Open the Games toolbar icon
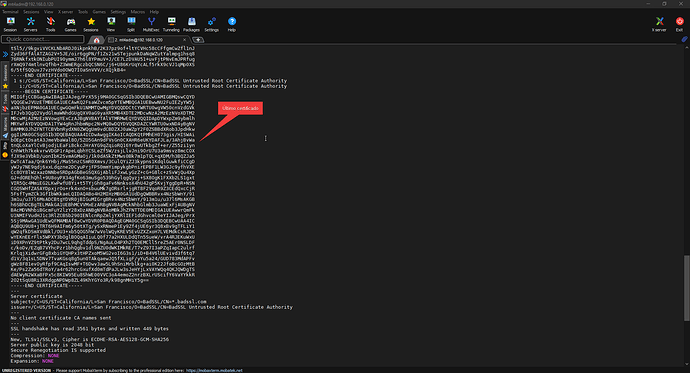This screenshot has height=373, width=690. [x=70, y=24]
